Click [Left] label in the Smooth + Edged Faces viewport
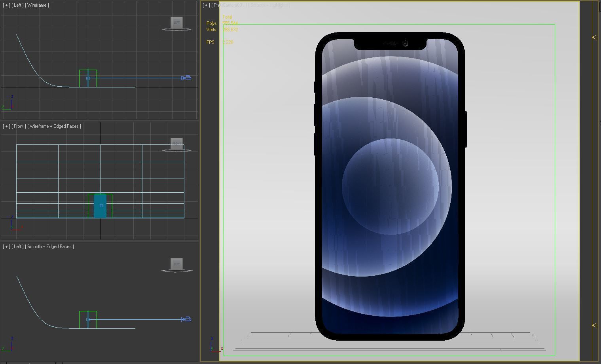The height and width of the screenshot is (364, 601). pyautogui.click(x=17, y=246)
